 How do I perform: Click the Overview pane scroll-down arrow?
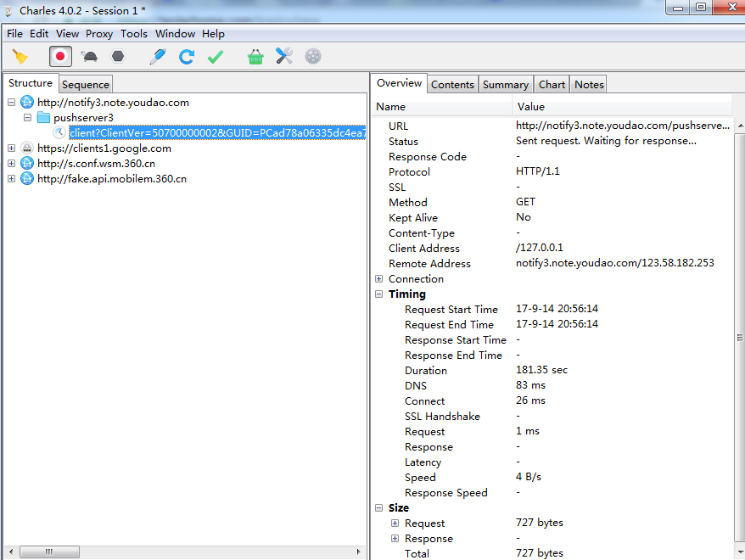[x=740, y=552]
